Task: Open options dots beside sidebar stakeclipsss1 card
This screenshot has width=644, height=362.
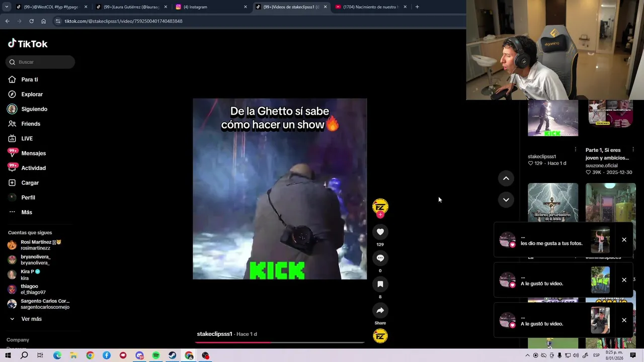Action: point(576,149)
